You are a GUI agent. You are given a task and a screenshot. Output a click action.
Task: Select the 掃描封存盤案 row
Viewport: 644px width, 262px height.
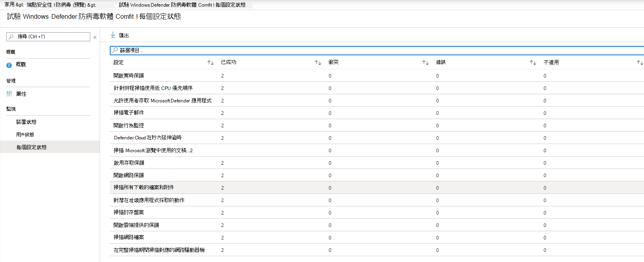(x=377, y=213)
